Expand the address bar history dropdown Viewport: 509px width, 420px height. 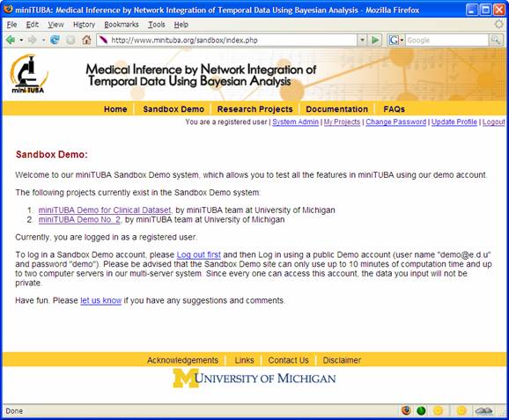pyautogui.click(x=362, y=41)
